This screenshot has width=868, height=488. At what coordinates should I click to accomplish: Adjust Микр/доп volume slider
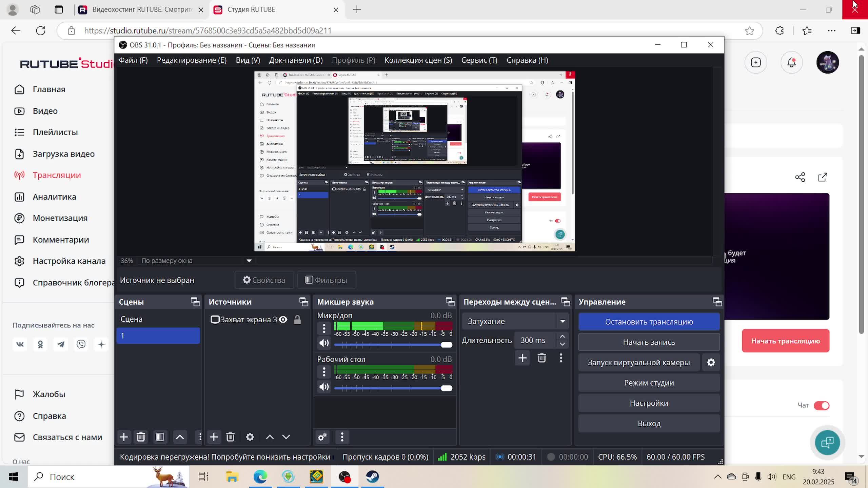pyautogui.click(x=393, y=345)
